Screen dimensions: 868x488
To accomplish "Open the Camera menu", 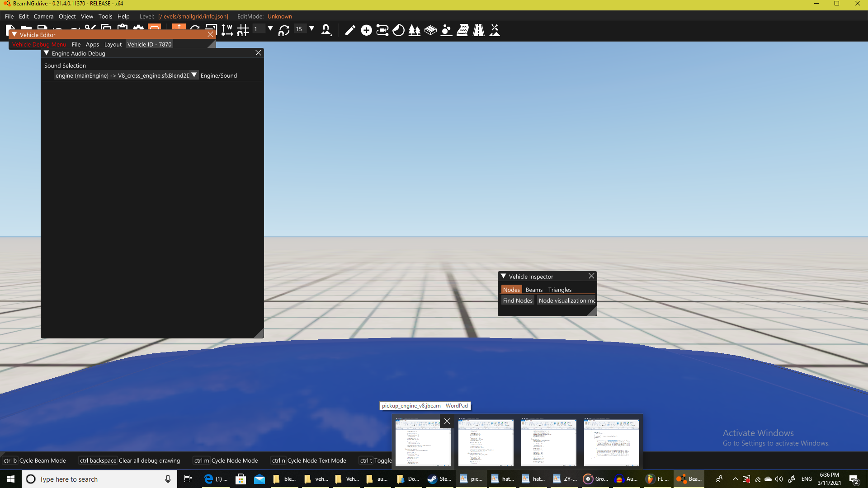I will coord(43,16).
